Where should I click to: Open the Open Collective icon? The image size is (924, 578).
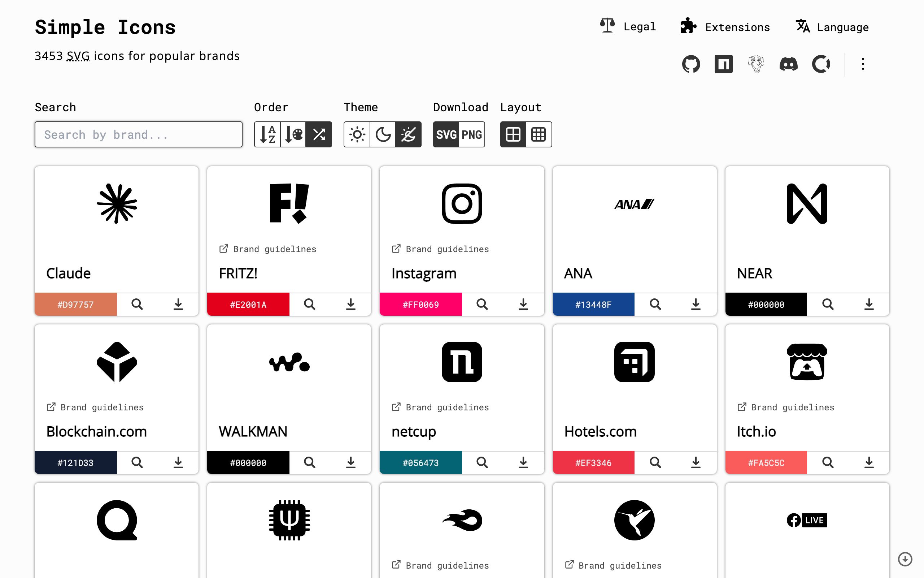821,64
